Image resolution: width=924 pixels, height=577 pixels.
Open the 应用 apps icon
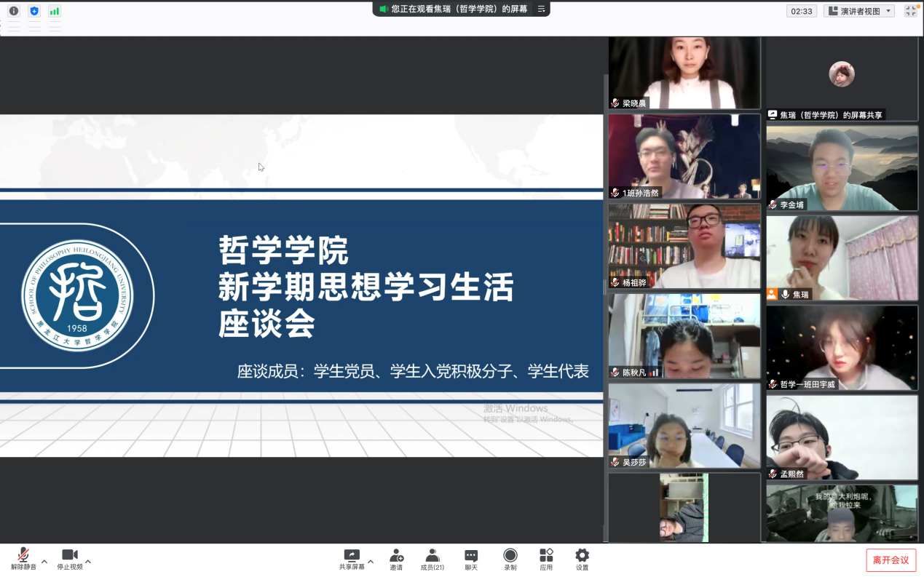[x=546, y=558]
